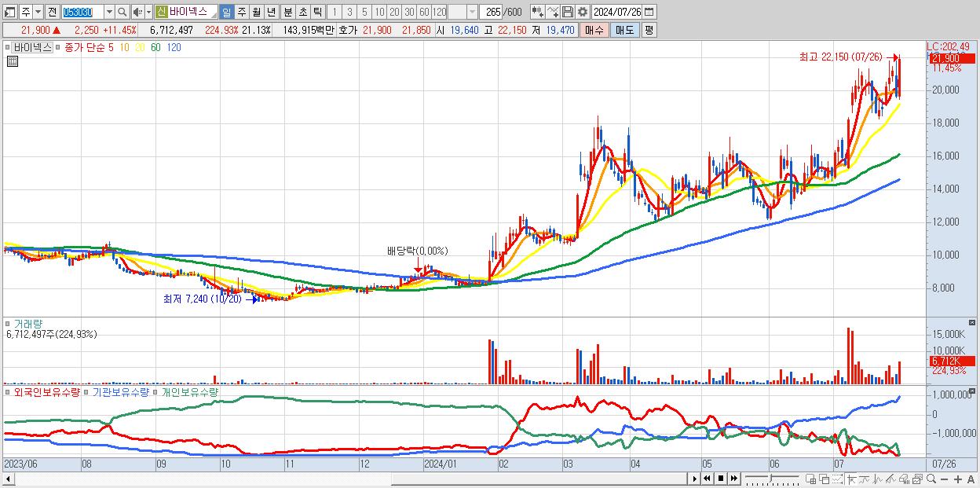Click the candle count field 265
This screenshot has width=980, height=488.
coord(492,12)
